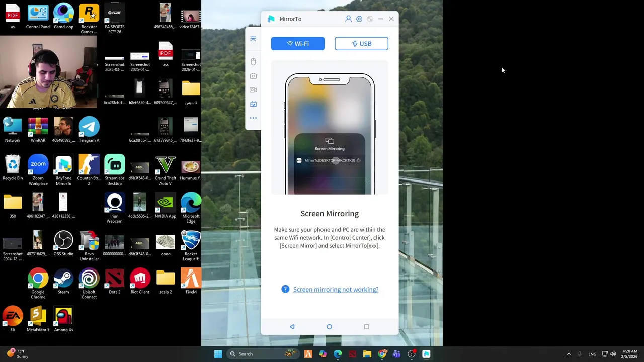This screenshot has height=362, width=644.
Task: Click the phone Back triangle button
Action: [x=292, y=327]
